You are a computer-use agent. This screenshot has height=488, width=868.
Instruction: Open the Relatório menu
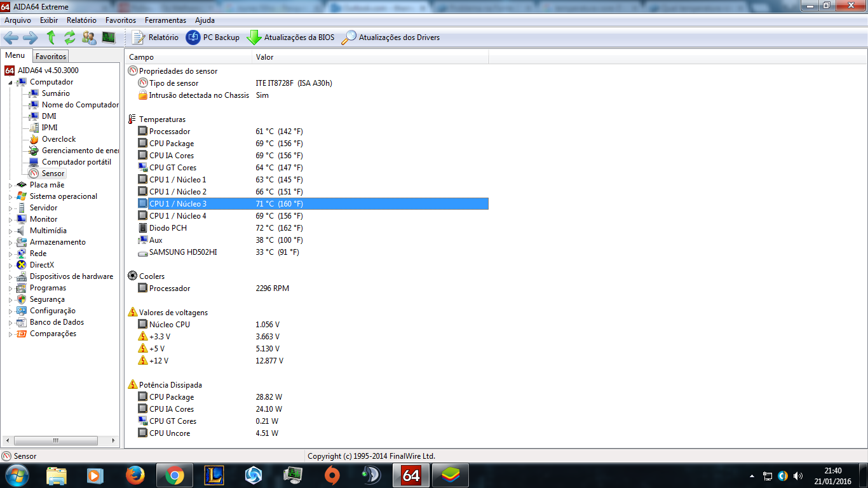coord(82,20)
